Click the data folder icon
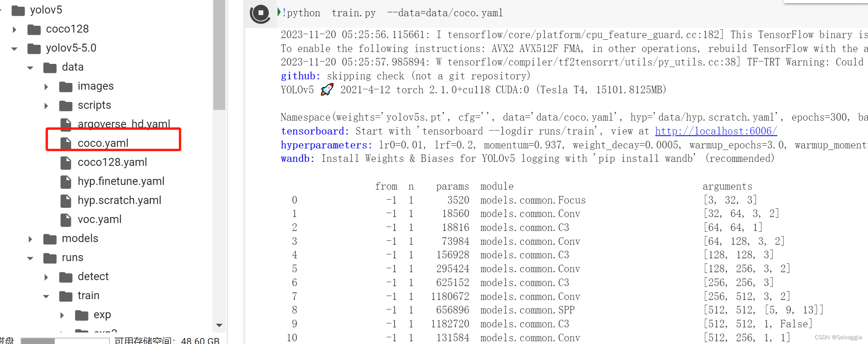 tap(50, 67)
